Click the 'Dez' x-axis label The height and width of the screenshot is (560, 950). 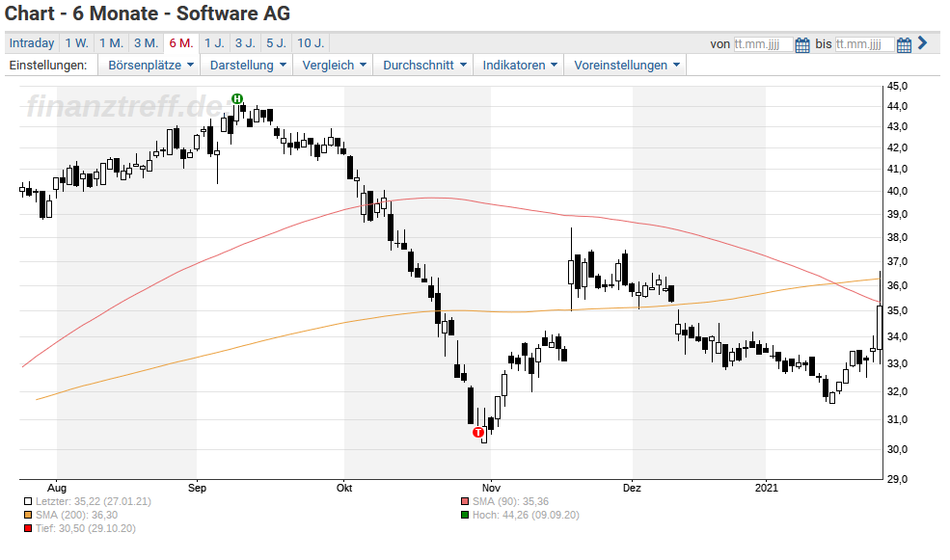point(632,488)
